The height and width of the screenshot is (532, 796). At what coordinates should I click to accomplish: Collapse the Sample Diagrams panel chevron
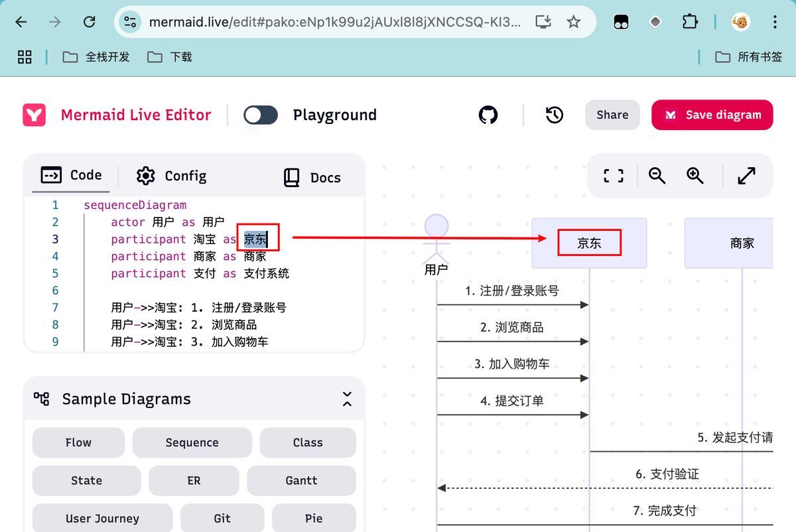[x=346, y=398]
